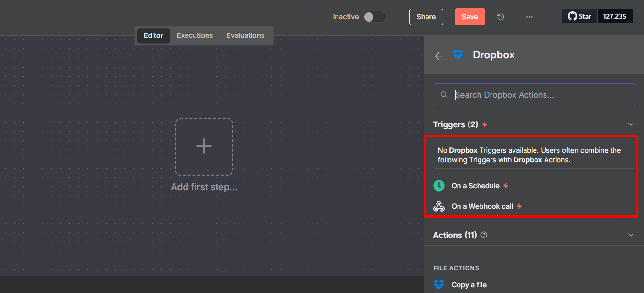Click the webhook icon beside On a Webhook call

[439, 206]
